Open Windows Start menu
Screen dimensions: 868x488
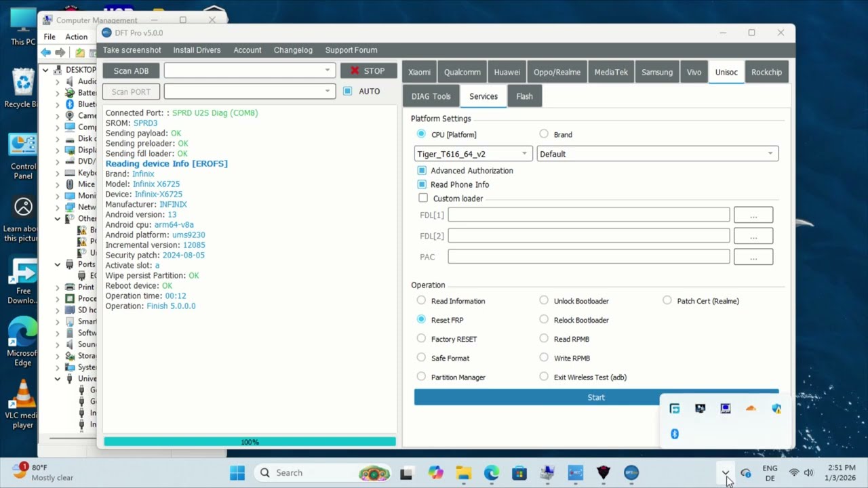pos(237,473)
